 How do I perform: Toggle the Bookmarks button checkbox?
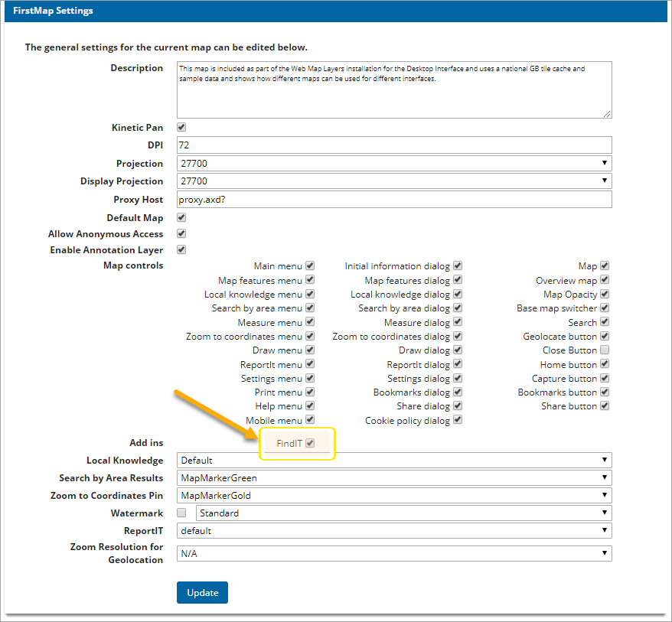point(605,392)
